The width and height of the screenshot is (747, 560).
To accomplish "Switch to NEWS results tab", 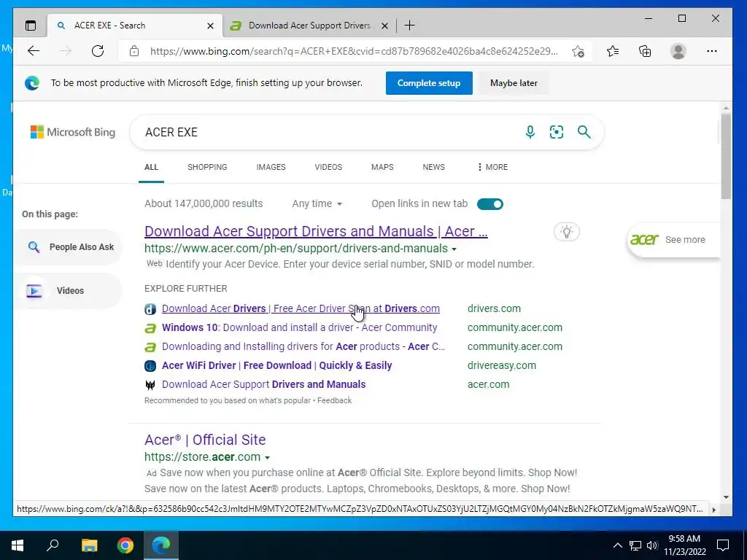I will (x=433, y=167).
